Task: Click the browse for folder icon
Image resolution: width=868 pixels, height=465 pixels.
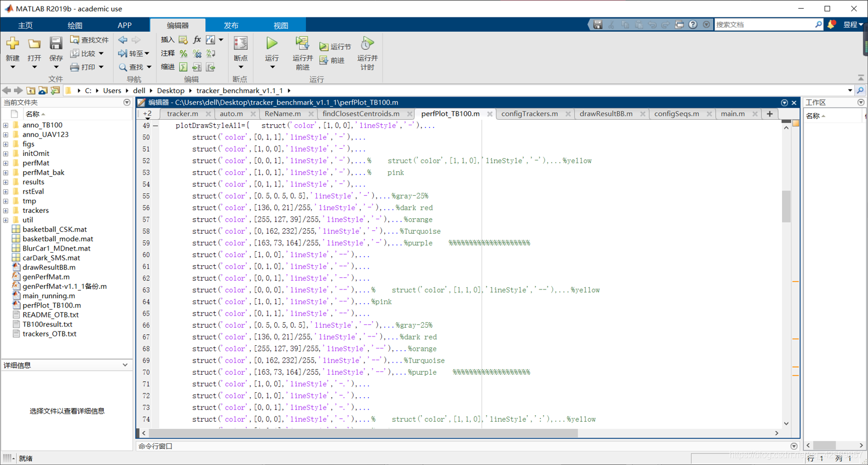Action: click(43, 91)
